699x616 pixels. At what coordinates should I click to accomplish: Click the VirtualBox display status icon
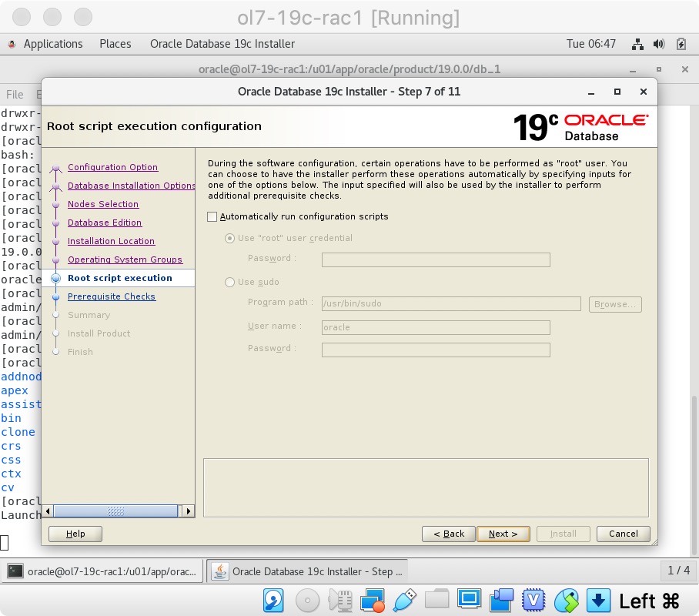pos(469,599)
